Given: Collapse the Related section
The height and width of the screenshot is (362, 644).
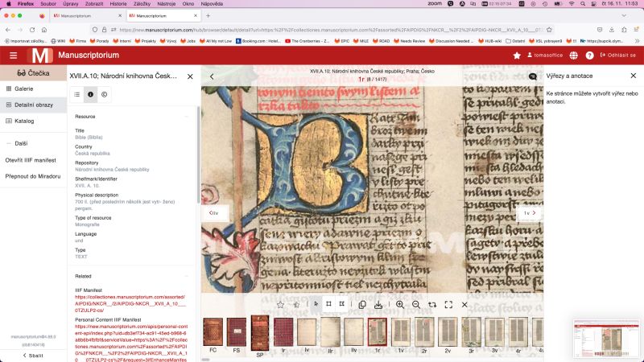Looking at the screenshot, I should [188, 276].
